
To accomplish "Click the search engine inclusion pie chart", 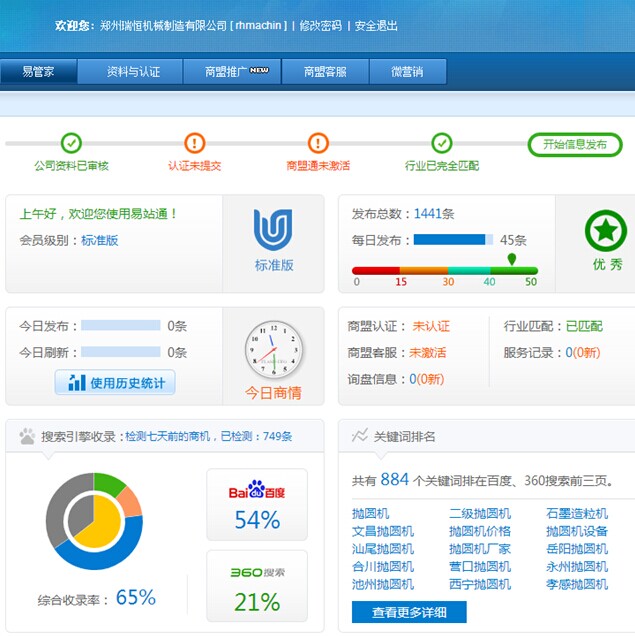I will click(x=94, y=521).
